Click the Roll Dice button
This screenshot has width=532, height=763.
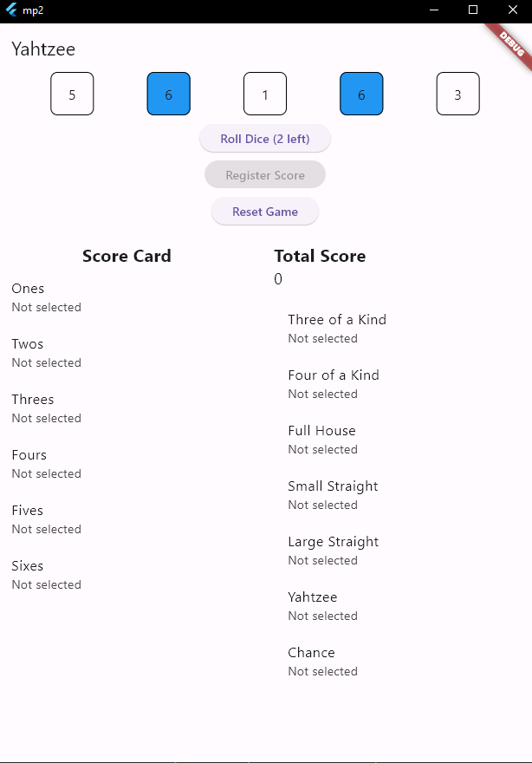click(265, 139)
